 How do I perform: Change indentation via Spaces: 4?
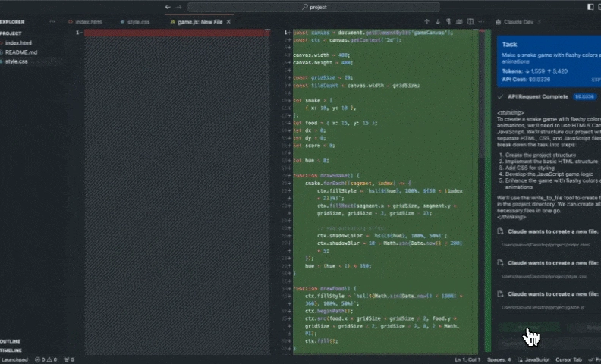tap(498, 359)
